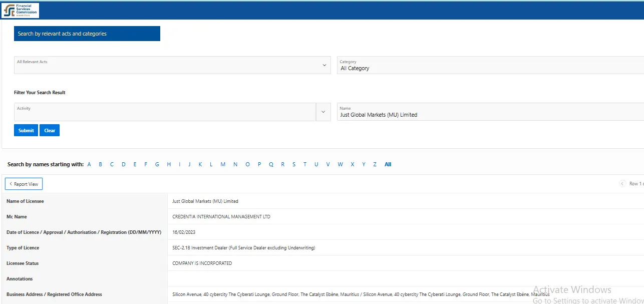Screen dimensions: 644x304
Task: Open the Category dropdown
Action: [x=490, y=65]
